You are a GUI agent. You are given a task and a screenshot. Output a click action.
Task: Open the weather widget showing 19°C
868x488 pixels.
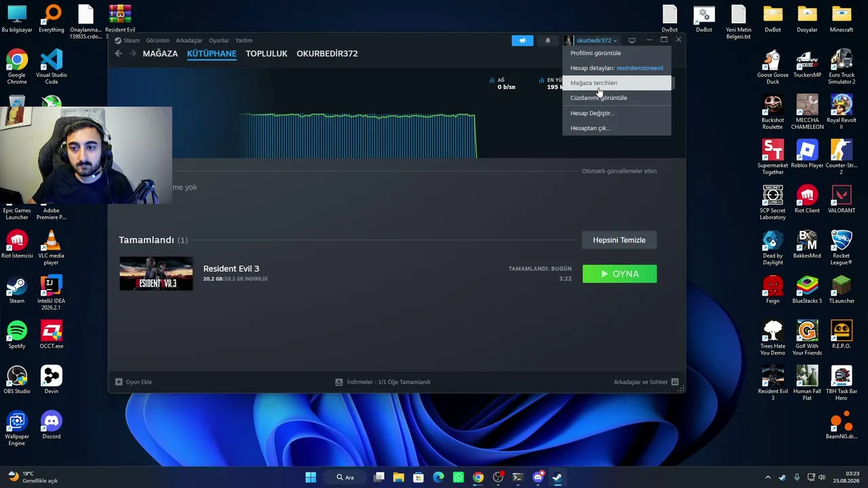click(x=31, y=477)
